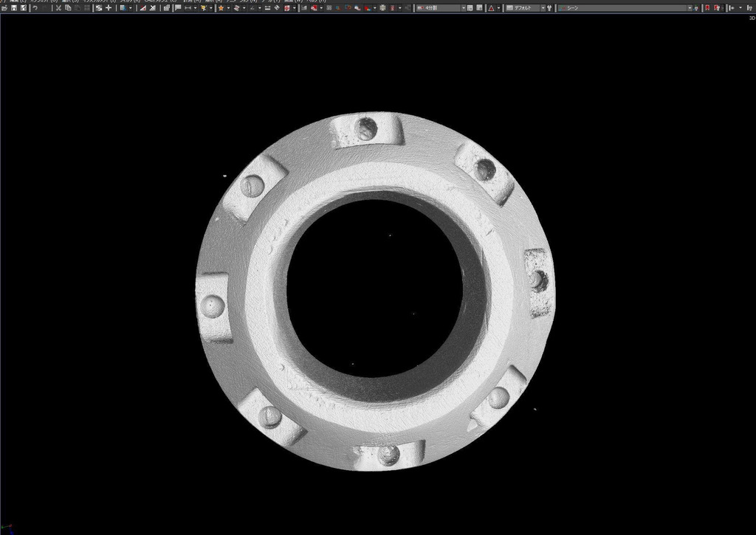Click the Undo arrow icon
The width and height of the screenshot is (756, 535).
click(34, 8)
